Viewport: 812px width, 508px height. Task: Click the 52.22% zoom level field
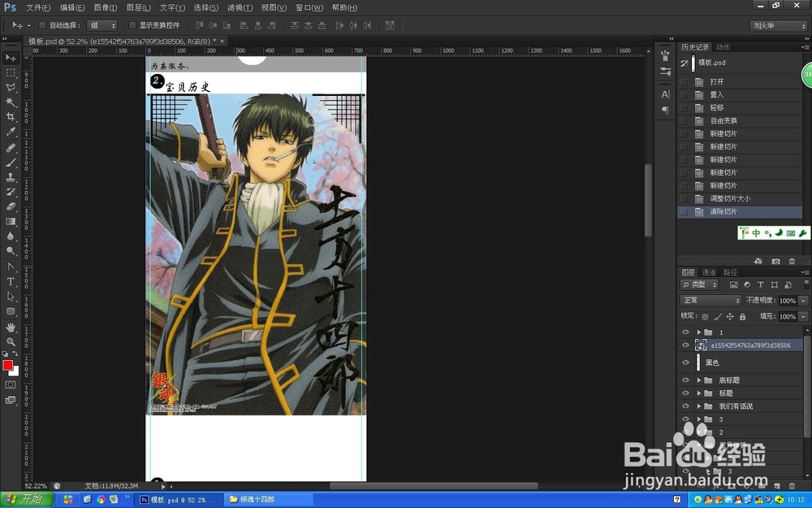(36, 486)
